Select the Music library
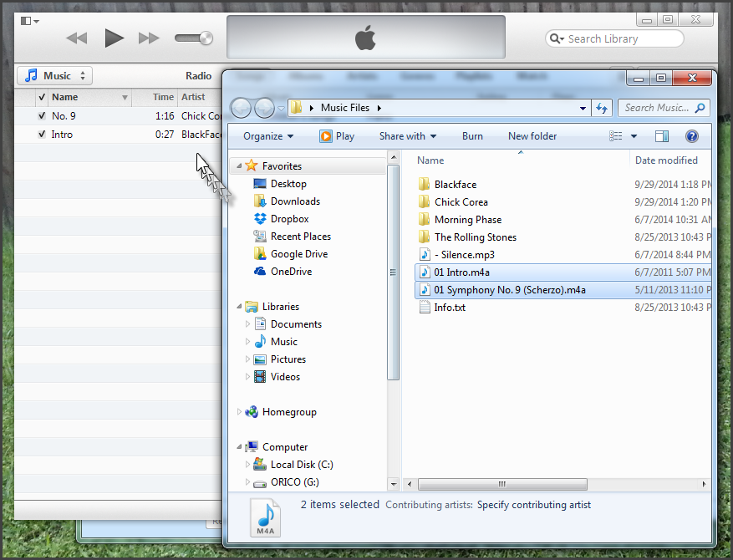Image resolution: width=733 pixels, height=560 pixels. (284, 341)
